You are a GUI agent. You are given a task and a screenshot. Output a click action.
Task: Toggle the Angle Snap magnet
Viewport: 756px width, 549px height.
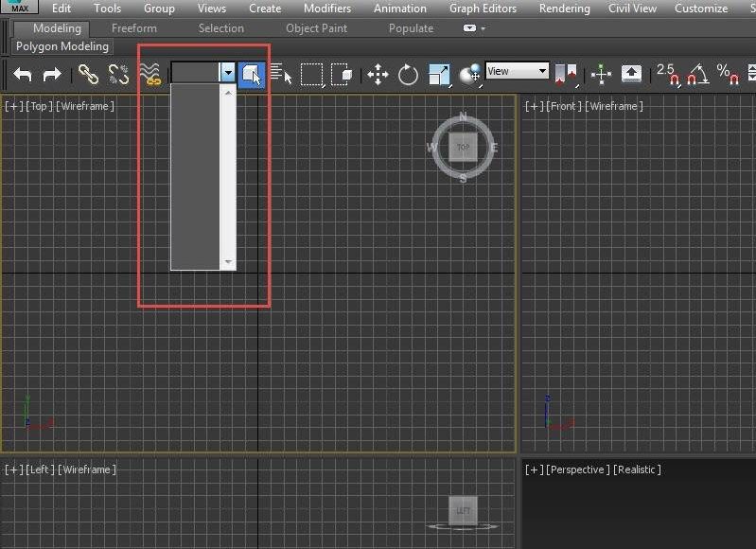[x=697, y=74]
